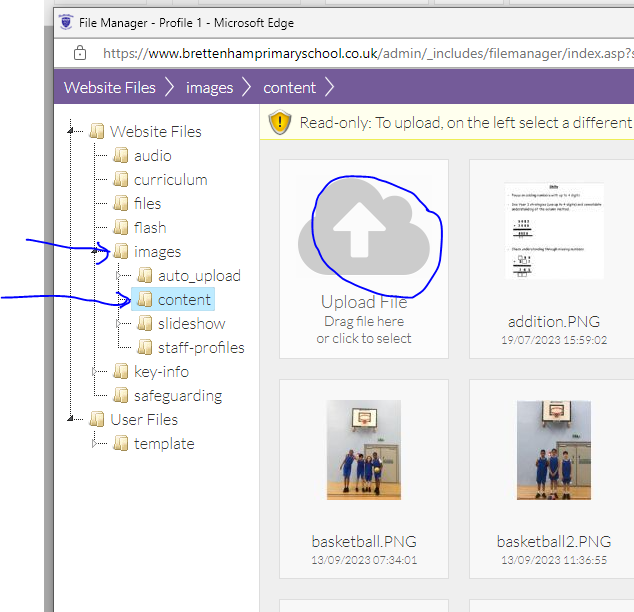Select the audio folder label in tree

pyautogui.click(x=152, y=156)
